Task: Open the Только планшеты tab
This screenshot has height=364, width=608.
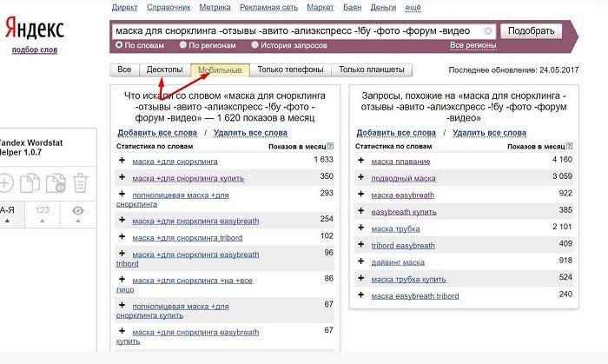Action: click(372, 69)
